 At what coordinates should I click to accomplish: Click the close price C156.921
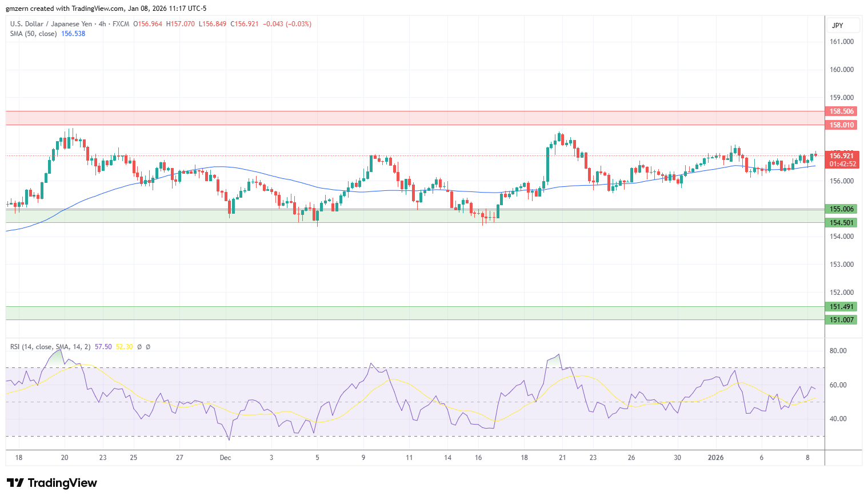[x=245, y=24]
